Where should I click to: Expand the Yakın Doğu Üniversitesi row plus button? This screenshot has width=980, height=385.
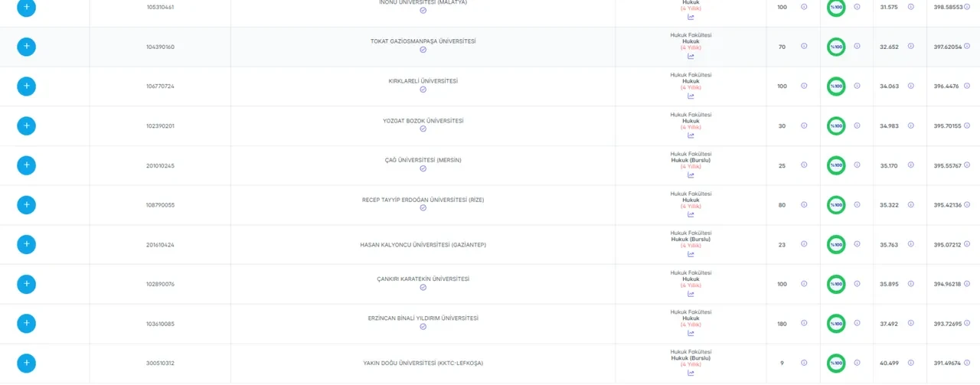26,363
